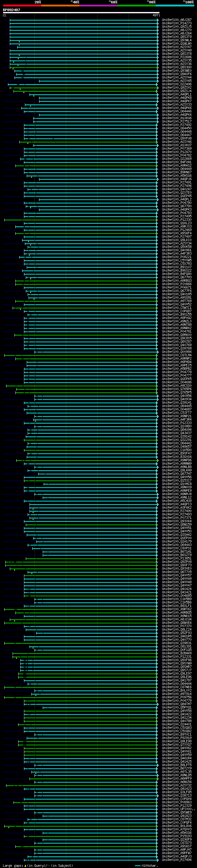This screenshot has height=868, width=197.
Task: Select the UniRef100_B9SF47 label
Action: [x=177, y=453]
